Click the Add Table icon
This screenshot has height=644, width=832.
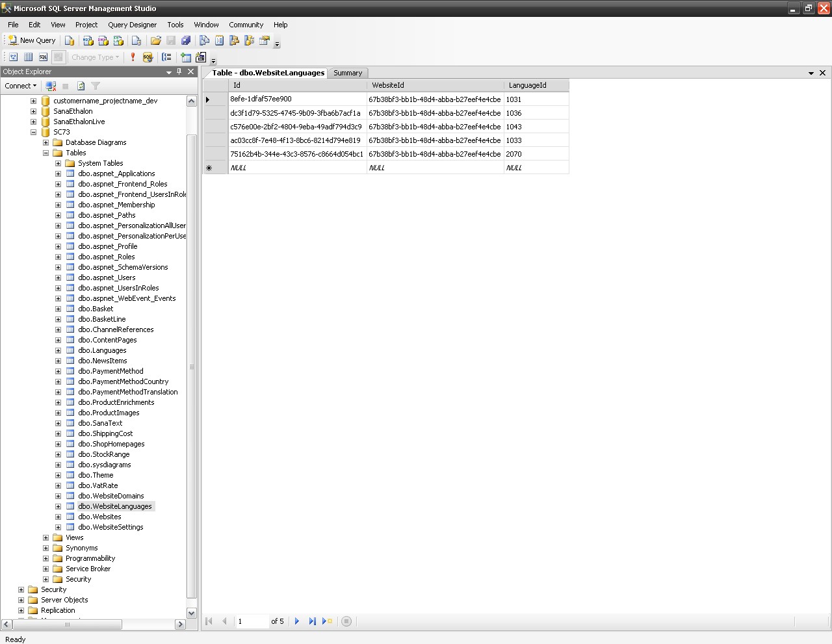[186, 57]
